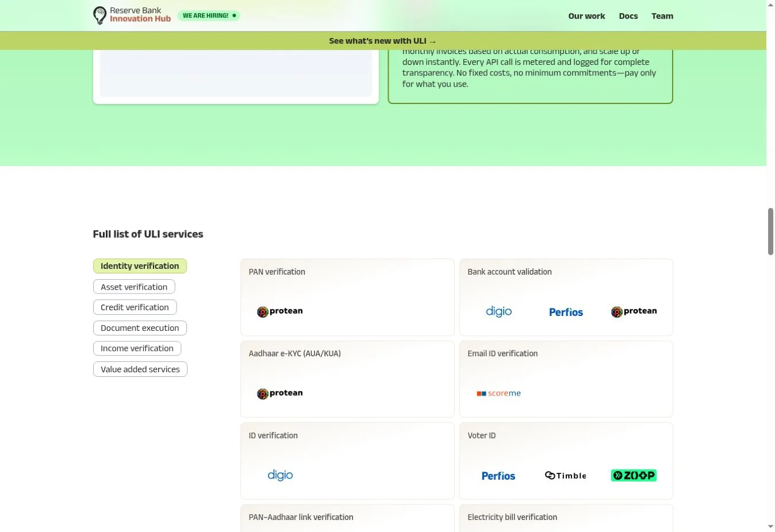This screenshot has width=775, height=532.
Task: Open See what's new with ULI banner
Action: [383, 41]
